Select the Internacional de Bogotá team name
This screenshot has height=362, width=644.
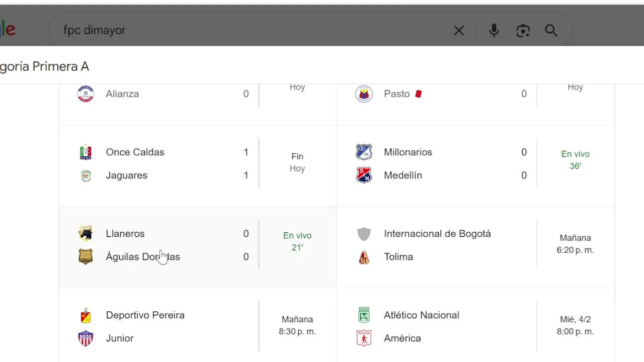pos(437,234)
